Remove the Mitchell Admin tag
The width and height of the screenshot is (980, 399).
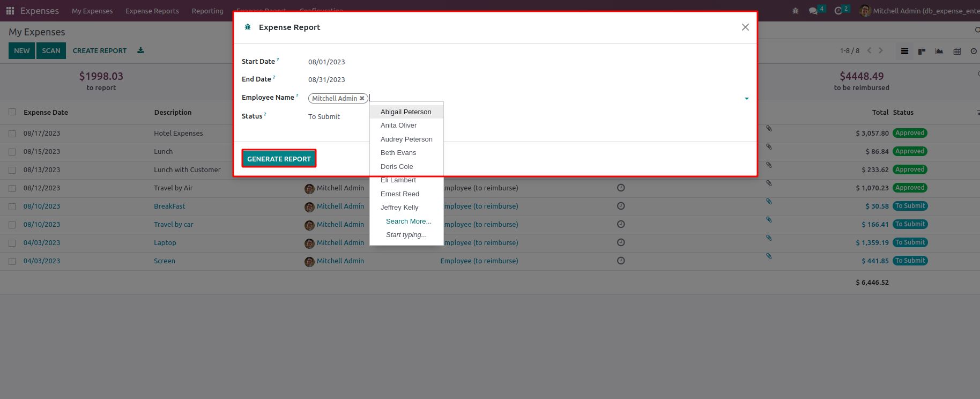(362, 98)
